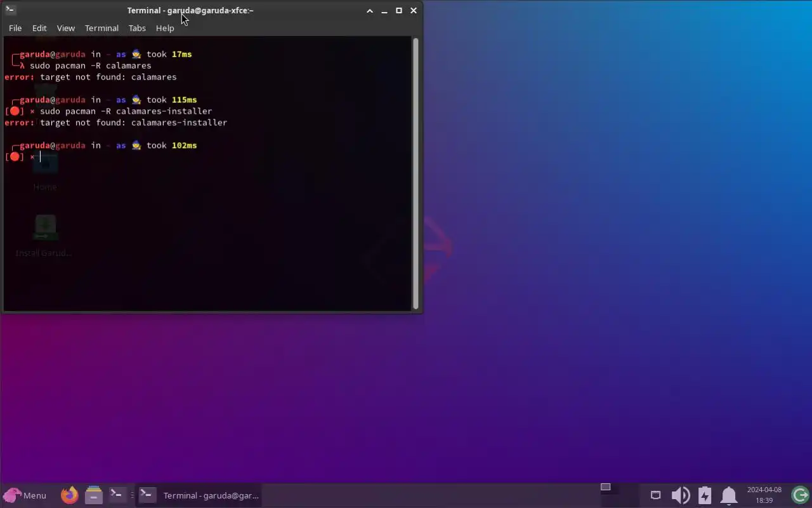Image resolution: width=812 pixels, height=508 pixels.
Task: Open the Garuda Menu launcher
Action: point(25,495)
